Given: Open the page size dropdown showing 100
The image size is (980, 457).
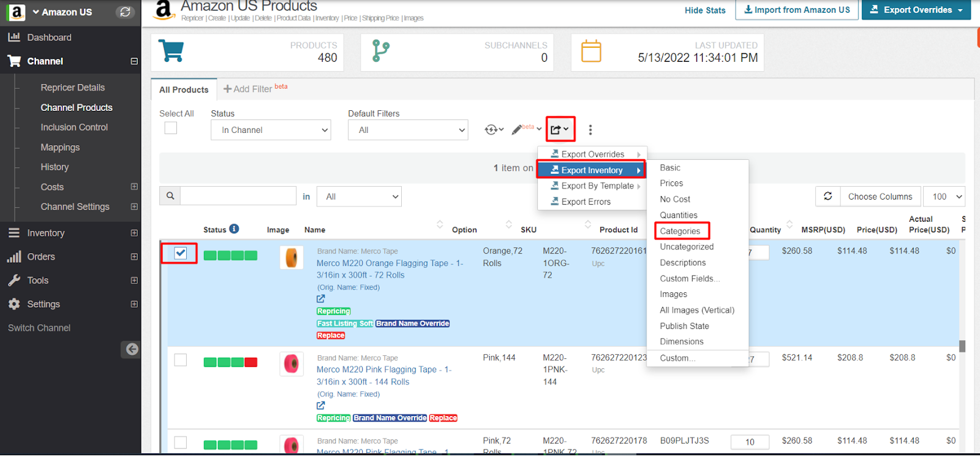Looking at the screenshot, I should click(x=944, y=197).
